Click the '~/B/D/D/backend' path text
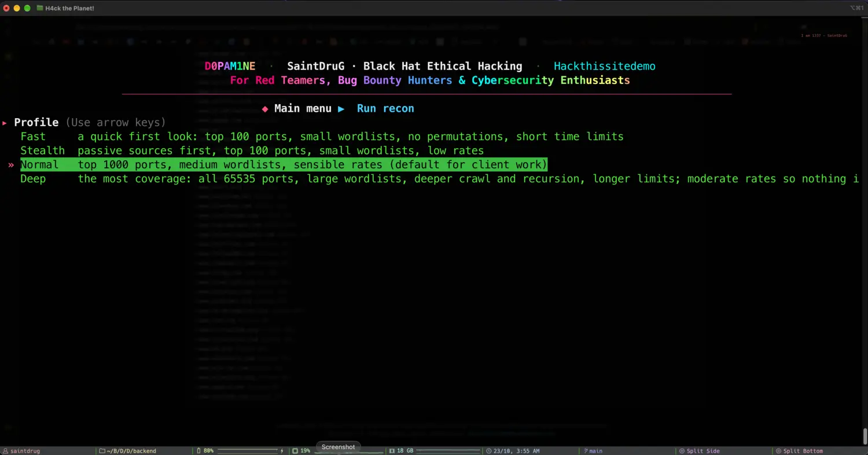This screenshot has height=455, width=868. tap(131, 451)
